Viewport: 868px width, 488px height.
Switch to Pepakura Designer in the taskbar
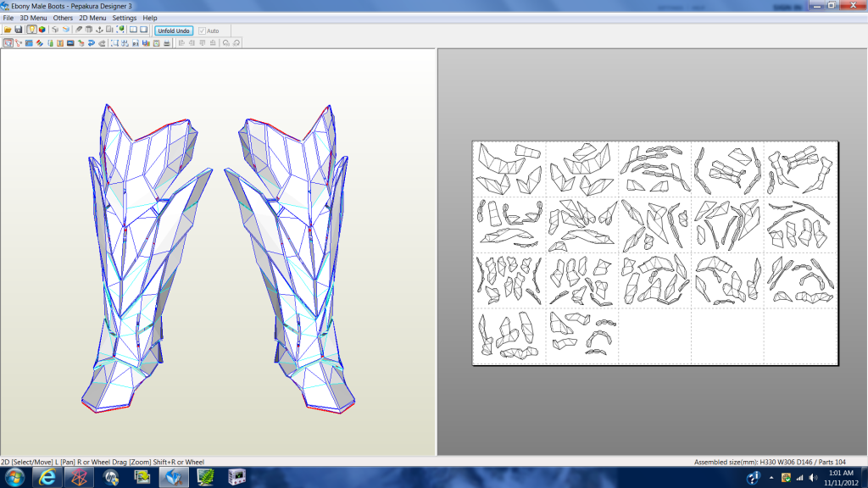click(174, 477)
